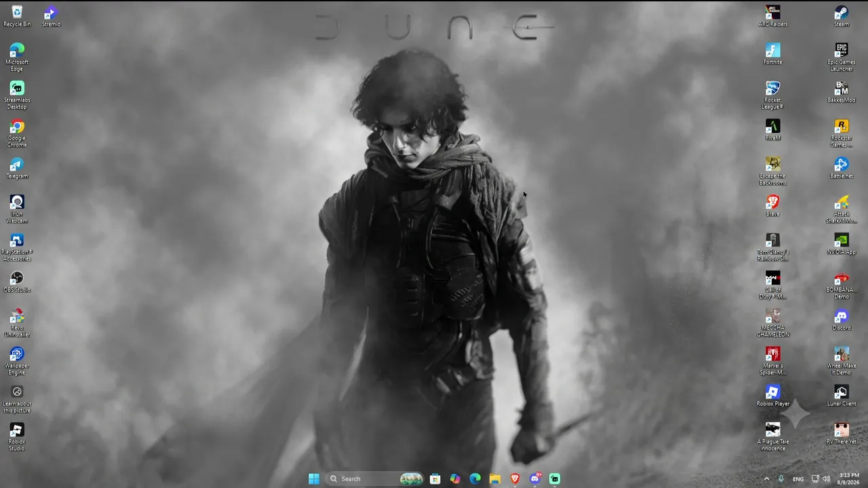Screen dimensions: 868x488
Task: Open Copilot from the taskbar
Action: pos(455,479)
